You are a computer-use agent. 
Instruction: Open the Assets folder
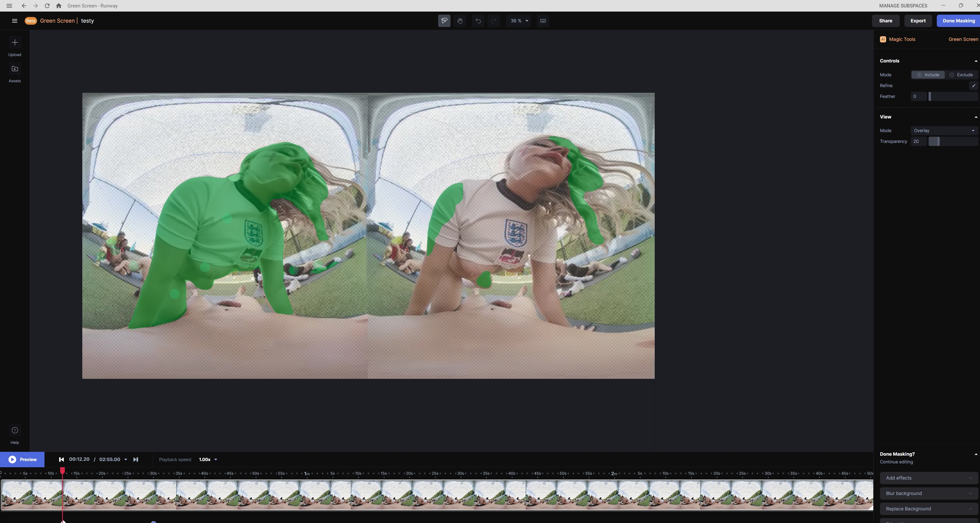point(15,69)
